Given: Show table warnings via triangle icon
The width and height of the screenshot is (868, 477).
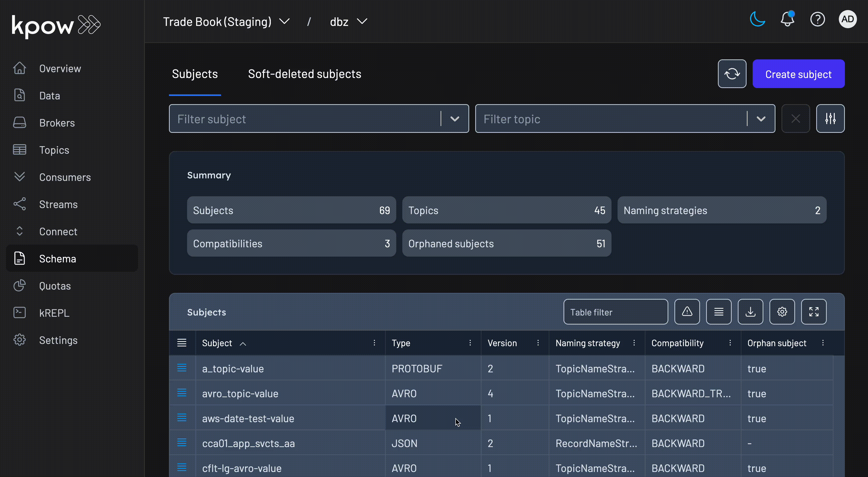Looking at the screenshot, I should 687,311.
